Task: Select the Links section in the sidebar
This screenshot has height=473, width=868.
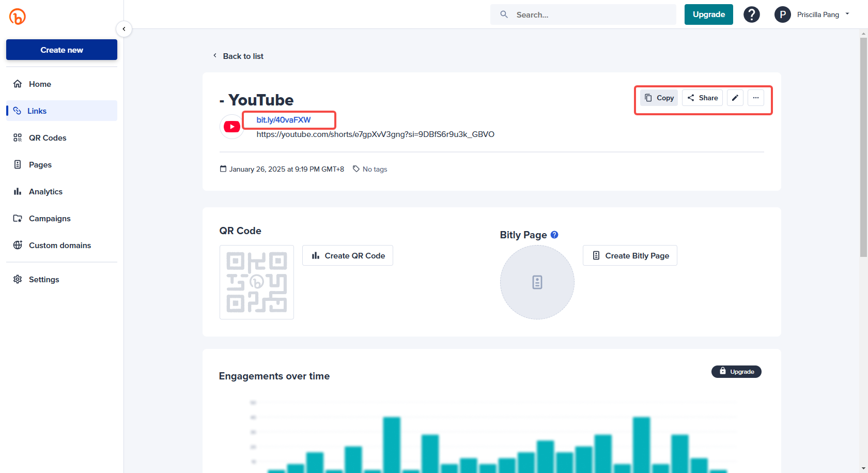Action: [37, 111]
